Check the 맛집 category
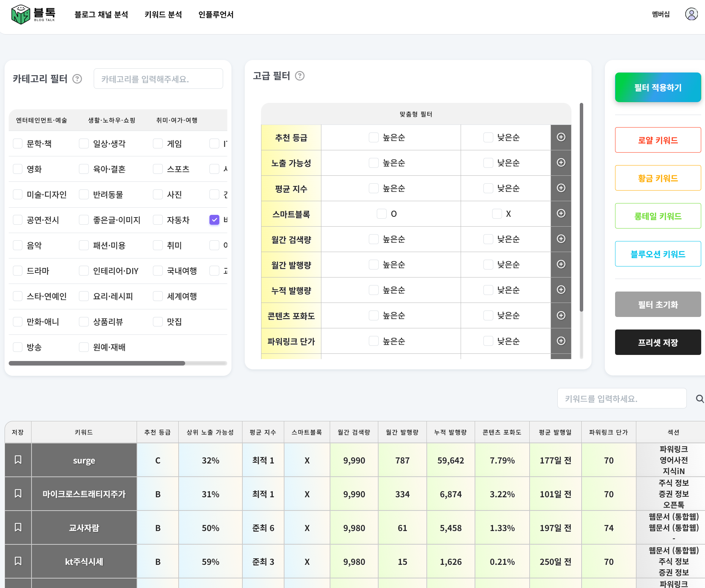This screenshot has width=705, height=588. (x=158, y=322)
